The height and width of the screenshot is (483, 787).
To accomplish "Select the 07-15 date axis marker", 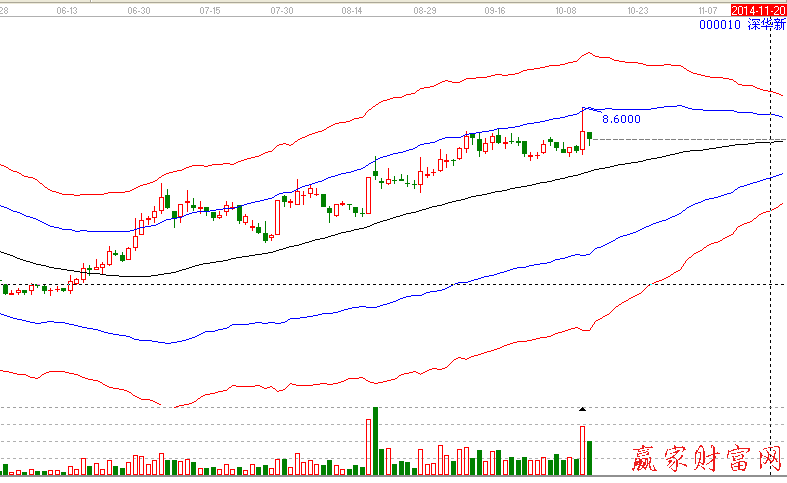I will (211, 9).
